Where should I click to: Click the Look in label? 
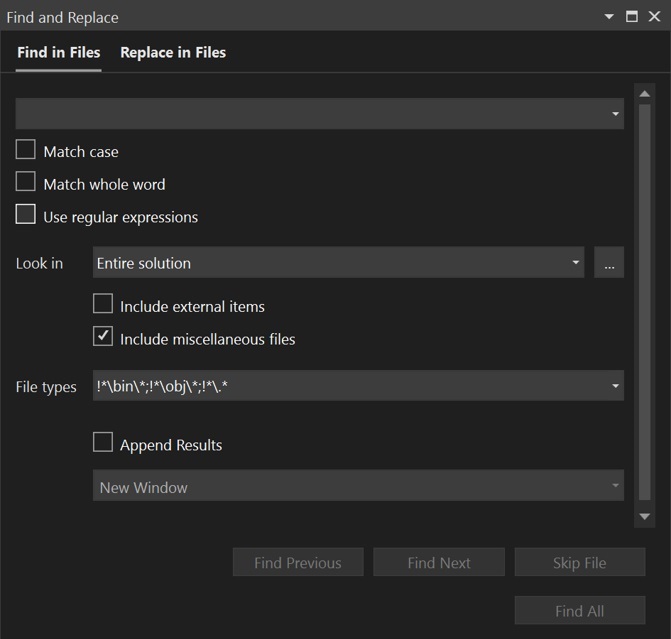[39, 263]
